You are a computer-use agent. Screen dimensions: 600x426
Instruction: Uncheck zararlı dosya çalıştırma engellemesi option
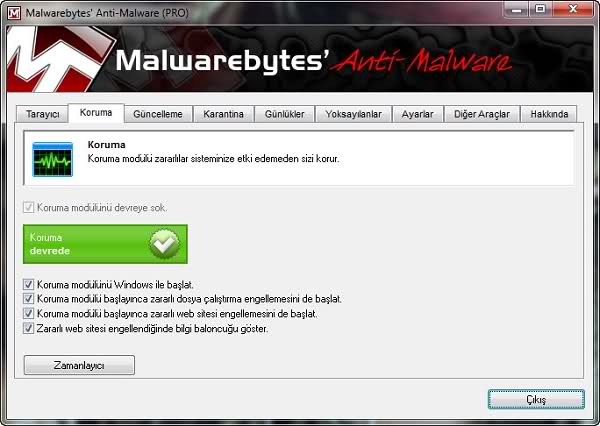coord(29,299)
